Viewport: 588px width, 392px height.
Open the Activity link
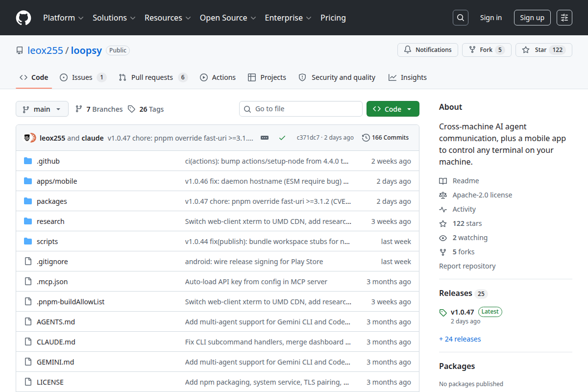(x=457, y=209)
